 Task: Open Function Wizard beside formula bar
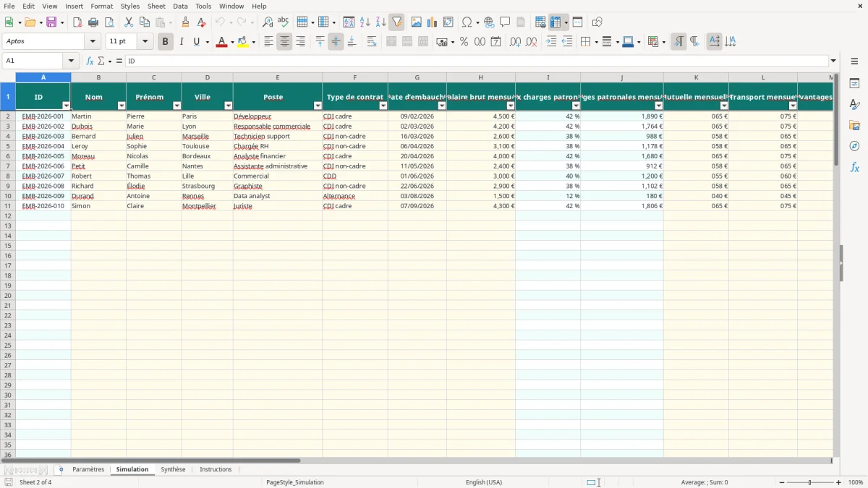point(90,61)
